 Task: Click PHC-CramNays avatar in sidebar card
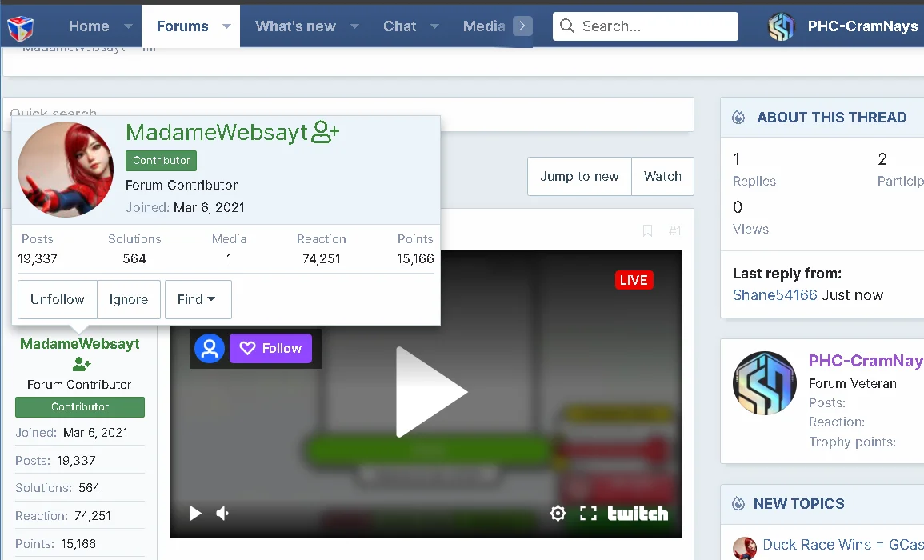pos(765,383)
